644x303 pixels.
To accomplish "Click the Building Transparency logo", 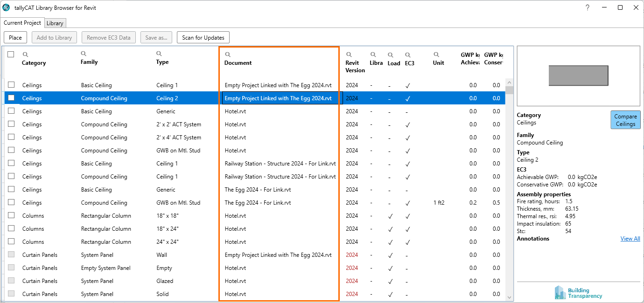I will 578,293.
